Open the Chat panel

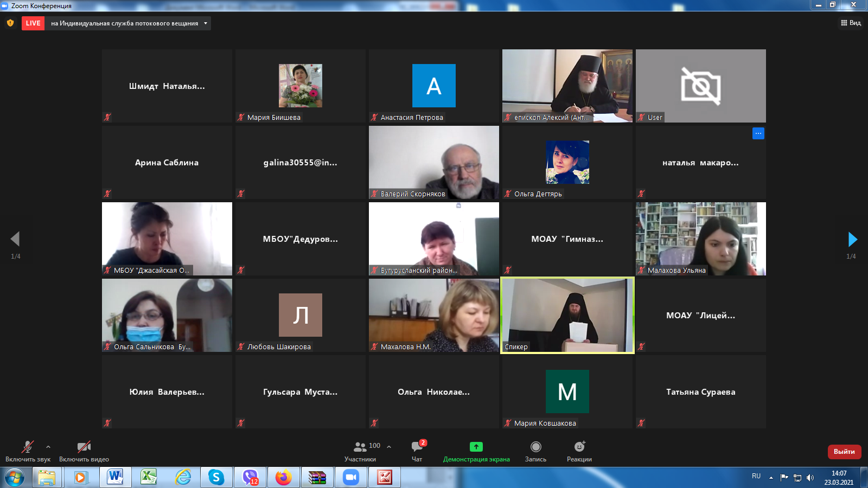[x=417, y=451]
